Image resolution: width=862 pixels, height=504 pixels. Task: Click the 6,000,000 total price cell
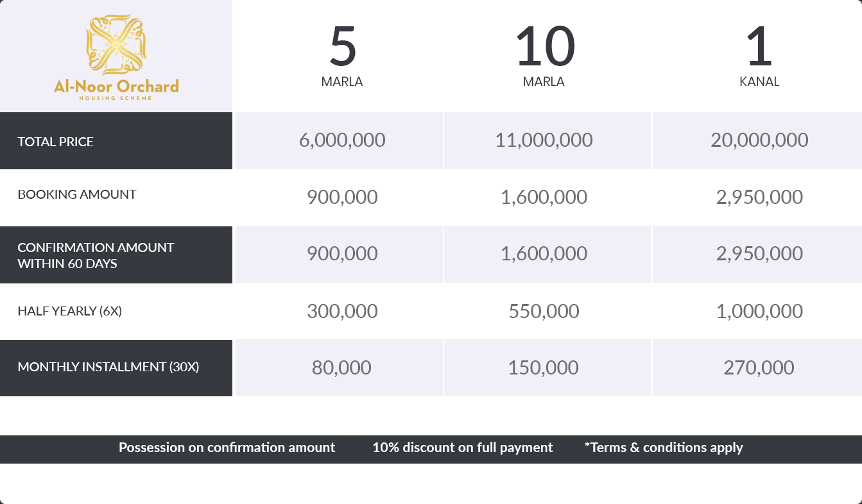pos(342,140)
